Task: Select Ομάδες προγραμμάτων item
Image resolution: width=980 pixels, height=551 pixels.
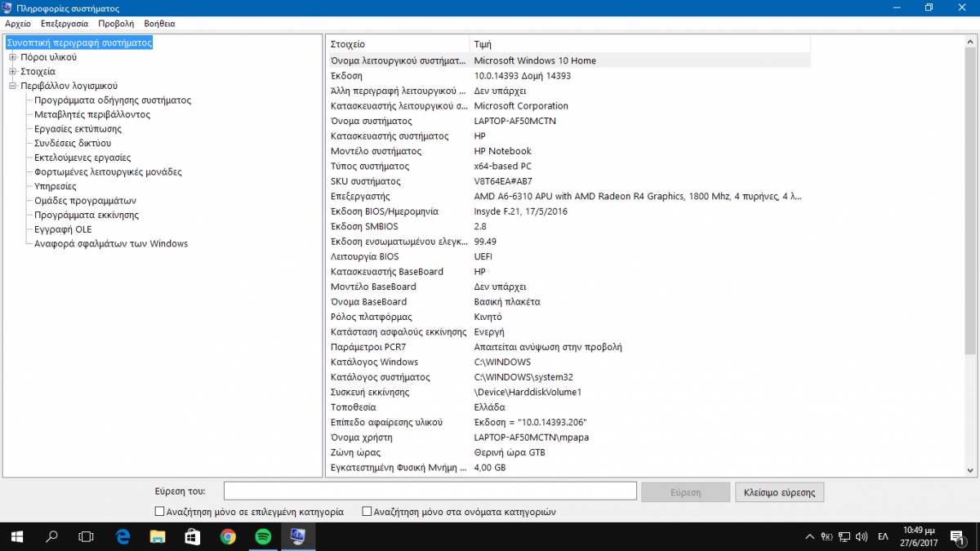Action: [85, 201]
